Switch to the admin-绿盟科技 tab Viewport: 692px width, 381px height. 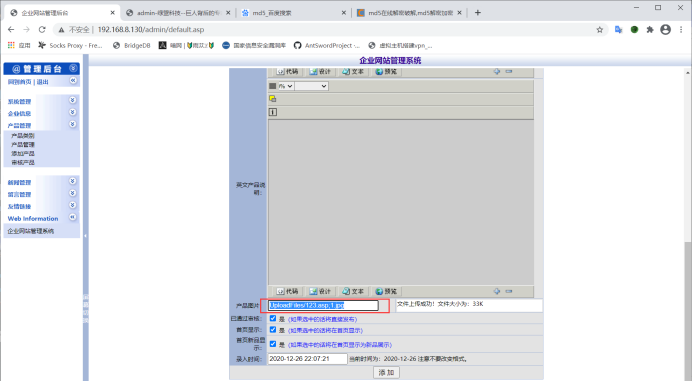(178, 13)
